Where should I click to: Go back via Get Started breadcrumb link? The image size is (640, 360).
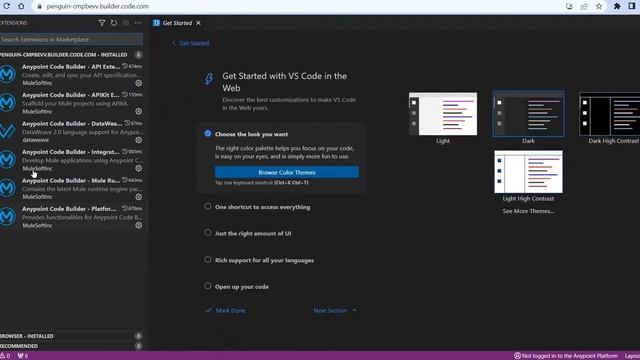click(194, 43)
